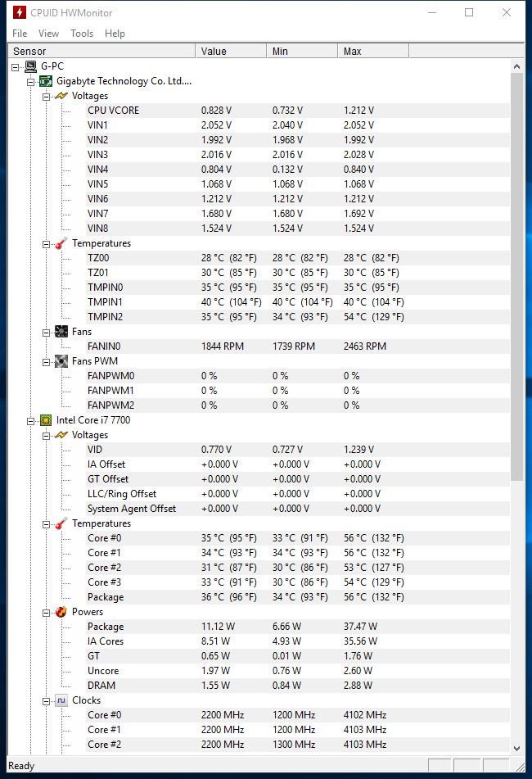This screenshot has height=779, width=532.
Task: Select the TMPIN2 temperature row
Action: coord(298,317)
